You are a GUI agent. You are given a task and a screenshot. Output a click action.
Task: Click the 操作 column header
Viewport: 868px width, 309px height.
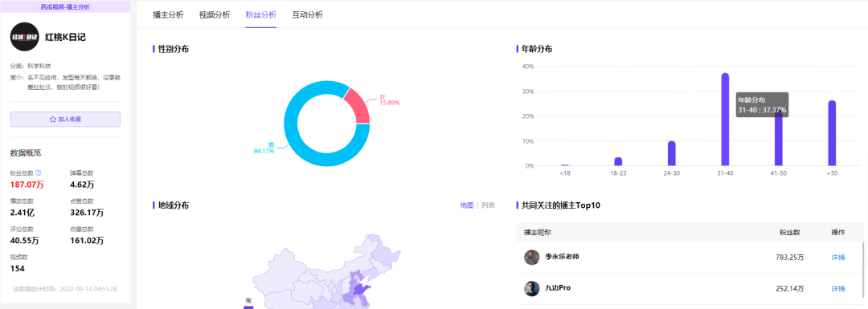point(838,232)
